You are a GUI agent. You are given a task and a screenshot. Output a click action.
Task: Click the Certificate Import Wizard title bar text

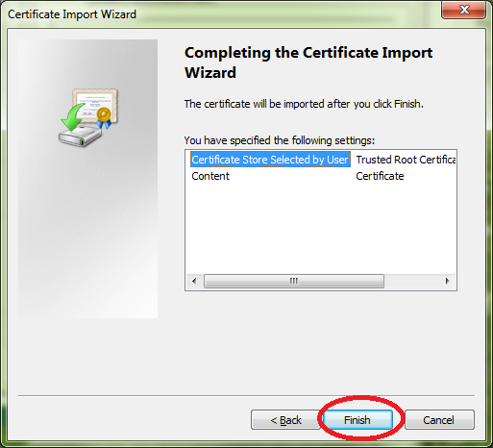point(72,14)
